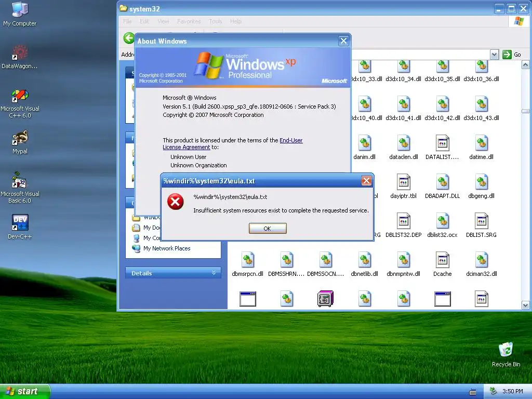This screenshot has width=532, height=399.
Task: Click the taskbar clock showing 3:50 PM
Action: (512, 391)
